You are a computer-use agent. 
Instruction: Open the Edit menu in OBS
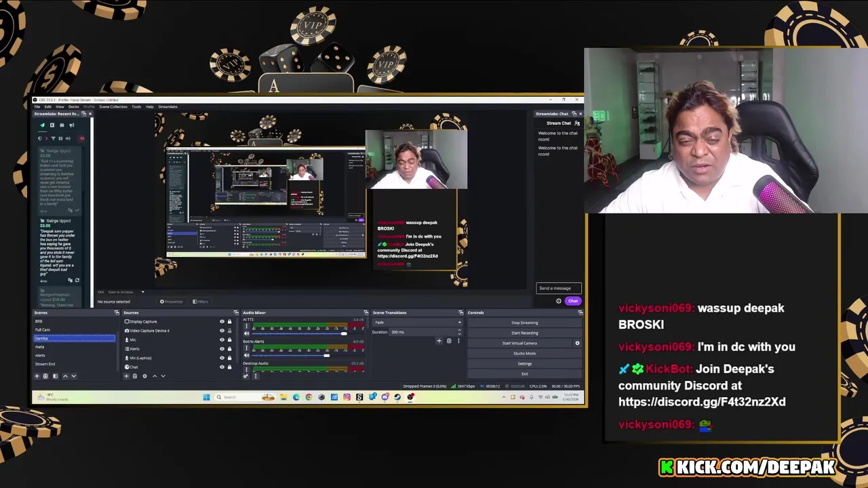(48, 106)
